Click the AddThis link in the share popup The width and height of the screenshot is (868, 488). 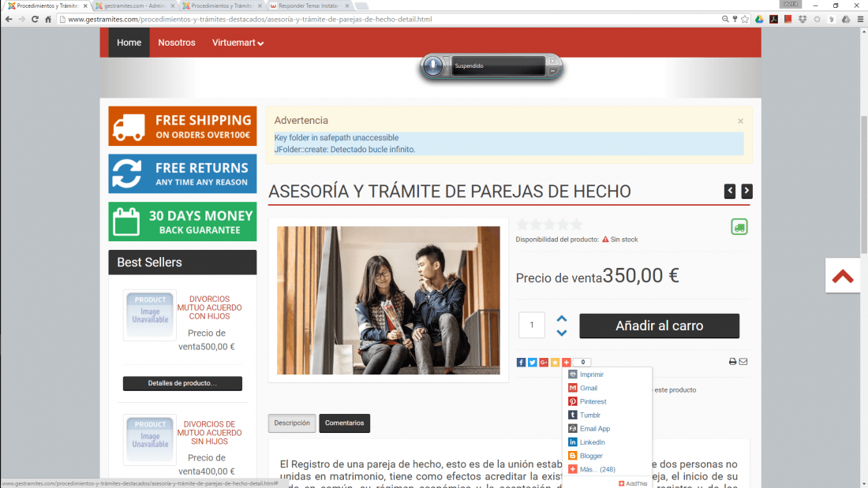[x=633, y=483]
